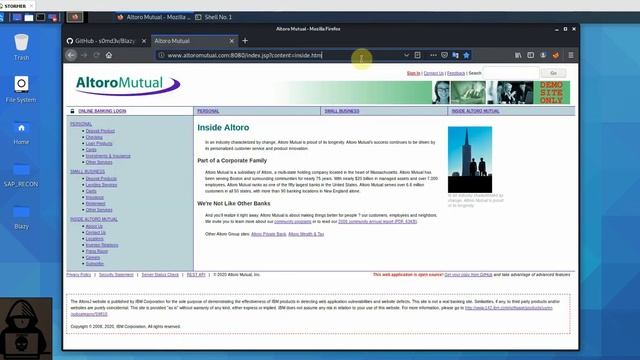Select the PERSONAL navigation tab
Screen dimensions: 640x360
pyautogui.click(x=208, y=111)
